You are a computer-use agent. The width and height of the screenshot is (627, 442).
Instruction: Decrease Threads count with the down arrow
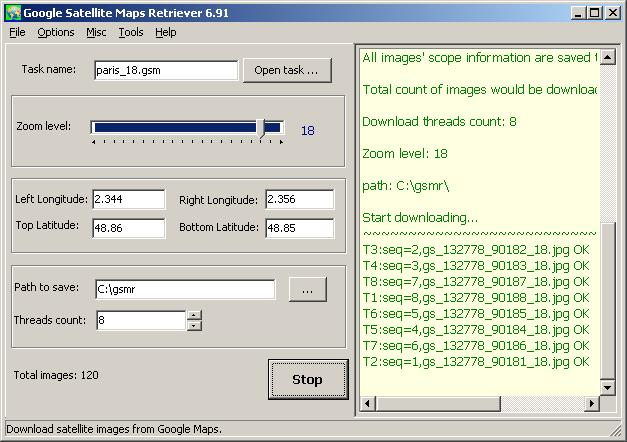[x=194, y=326]
